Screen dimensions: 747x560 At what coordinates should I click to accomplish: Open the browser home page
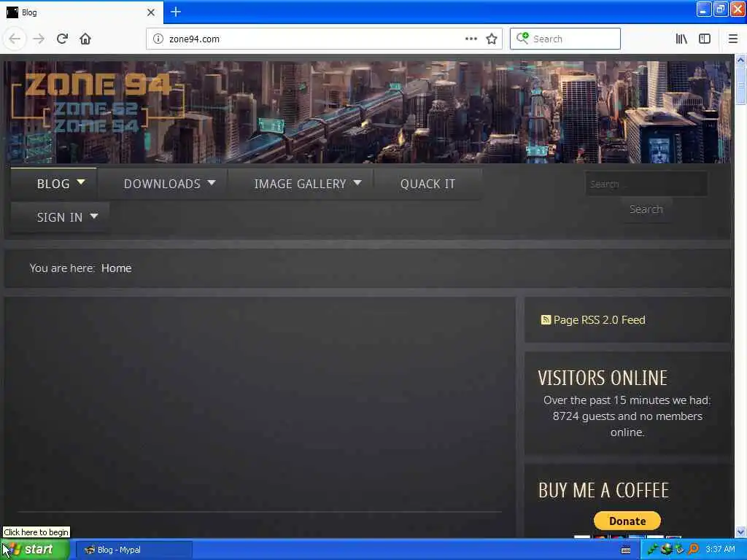pos(85,39)
